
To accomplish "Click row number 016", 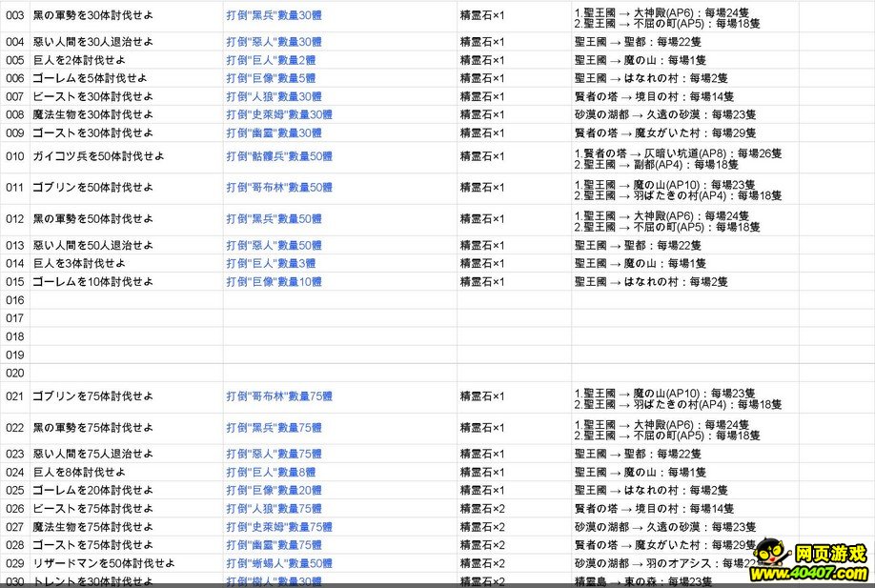I will 15,300.
